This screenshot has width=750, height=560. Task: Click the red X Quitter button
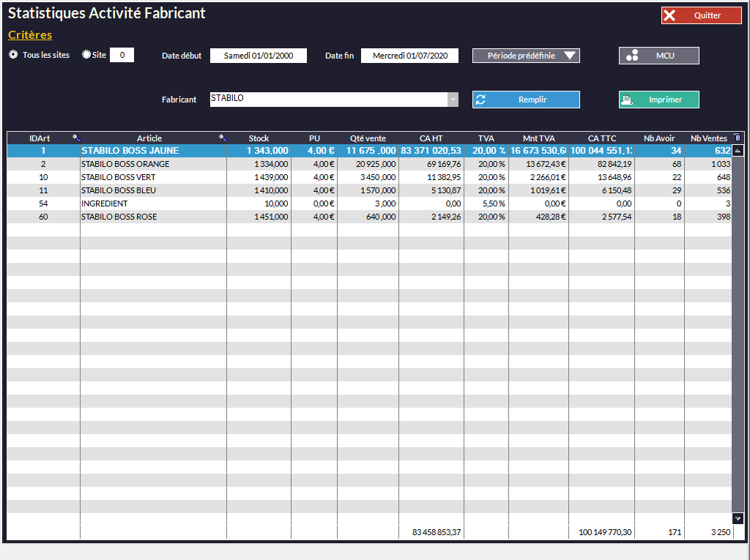[701, 15]
